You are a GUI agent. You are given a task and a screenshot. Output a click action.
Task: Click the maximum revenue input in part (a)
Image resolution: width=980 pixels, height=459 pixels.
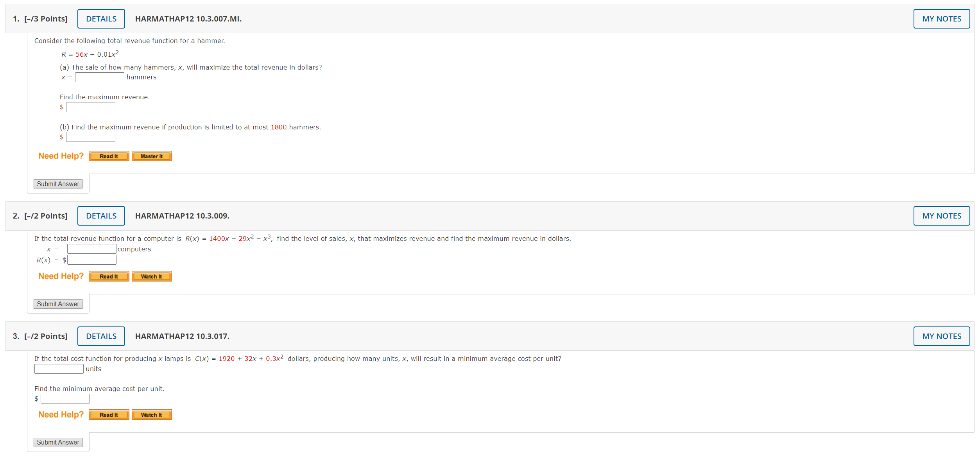tap(90, 107)
